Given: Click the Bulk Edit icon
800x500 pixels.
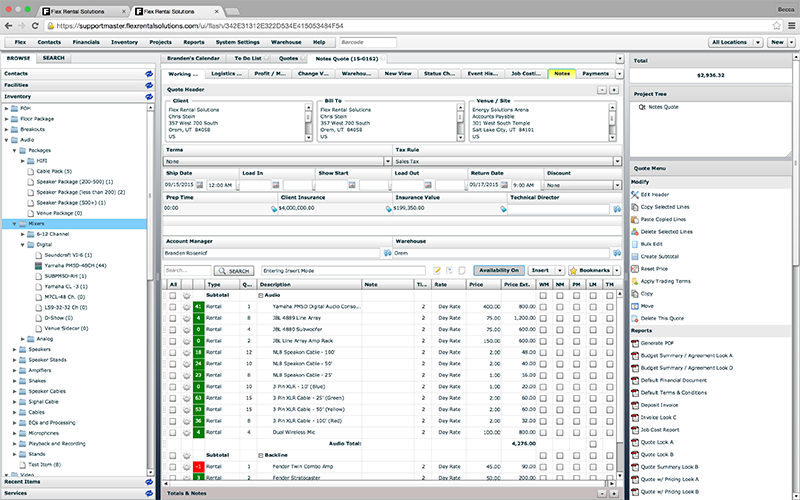Looking at the screenshot, I should tap(635, 244).
